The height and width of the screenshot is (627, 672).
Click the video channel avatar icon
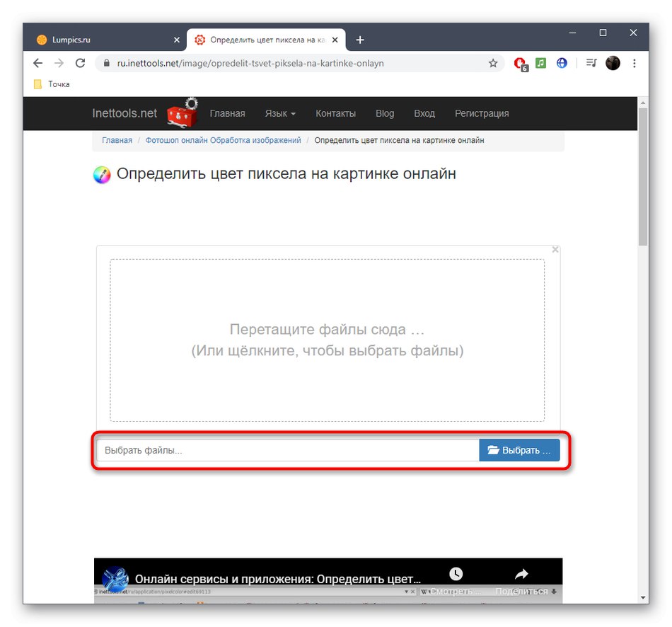pyautogui.click(x=115, y=579)
